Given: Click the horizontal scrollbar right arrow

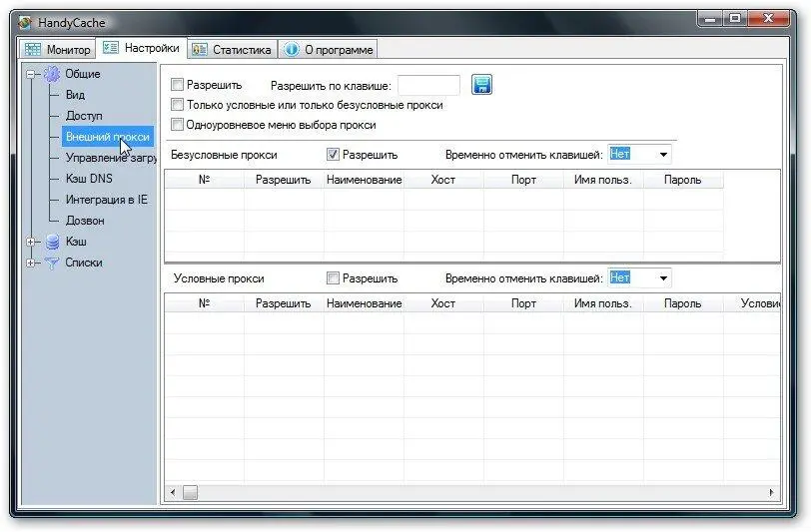Looking at the screenshot, I should tap(772, 492).
